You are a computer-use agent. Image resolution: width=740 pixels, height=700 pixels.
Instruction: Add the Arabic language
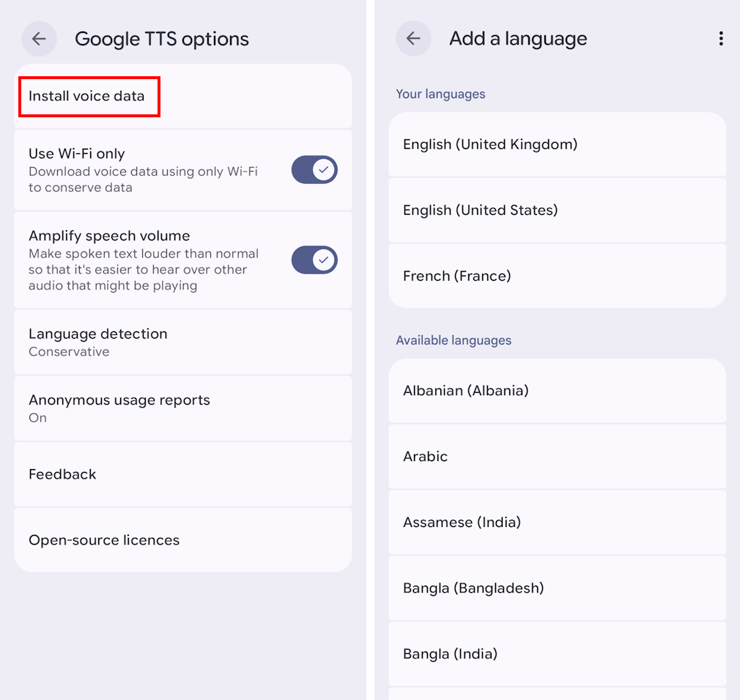click(x=558, y=456)
